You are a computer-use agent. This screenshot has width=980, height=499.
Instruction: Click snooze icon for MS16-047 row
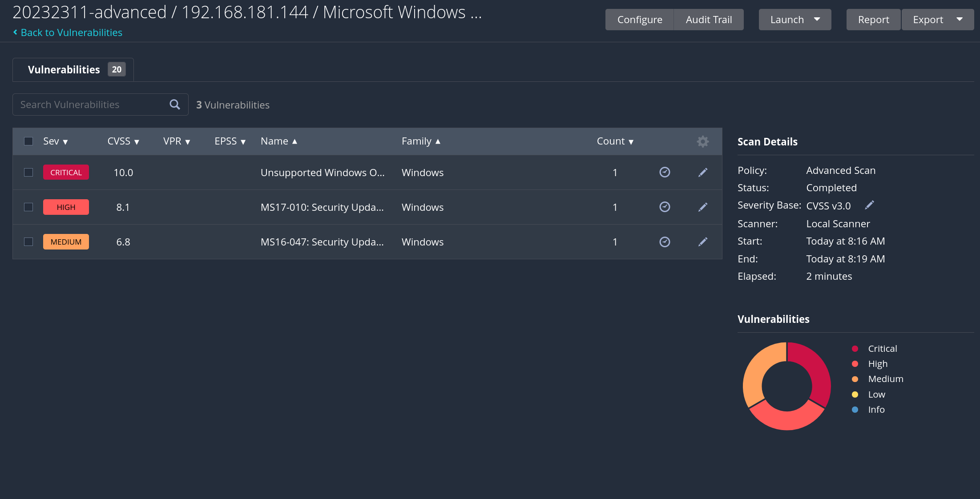tap(665, 241)
